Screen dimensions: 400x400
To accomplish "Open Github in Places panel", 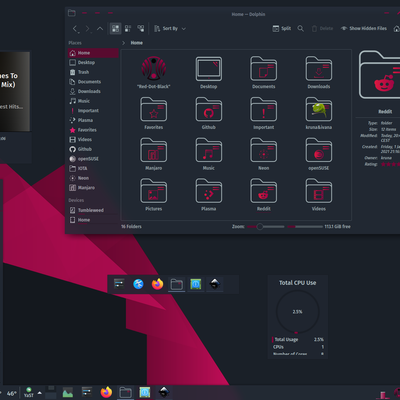I will pos(93,149).
